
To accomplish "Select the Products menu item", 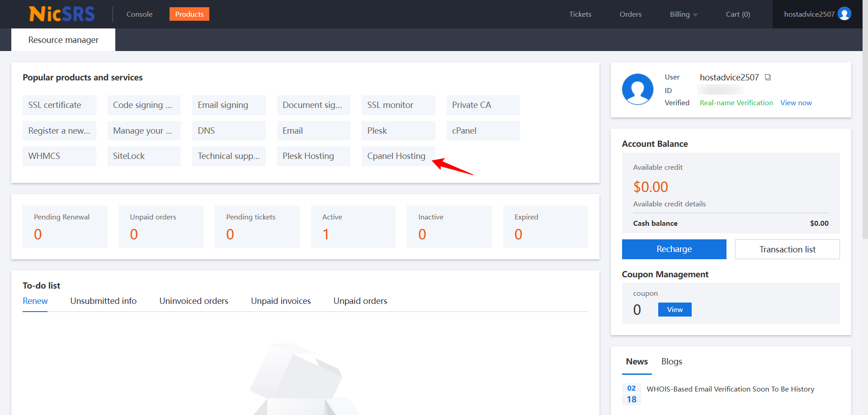I will pos(189,14).
